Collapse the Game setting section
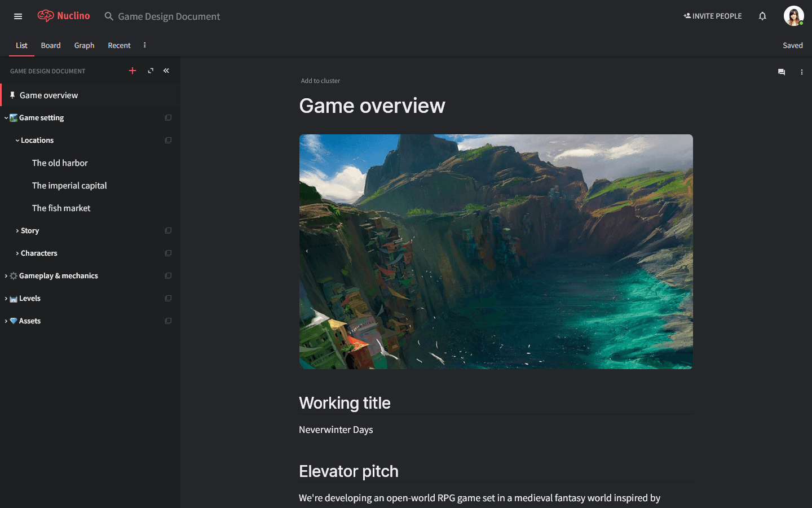This screenshot has width=812, height=508. [x=6, y=117]
